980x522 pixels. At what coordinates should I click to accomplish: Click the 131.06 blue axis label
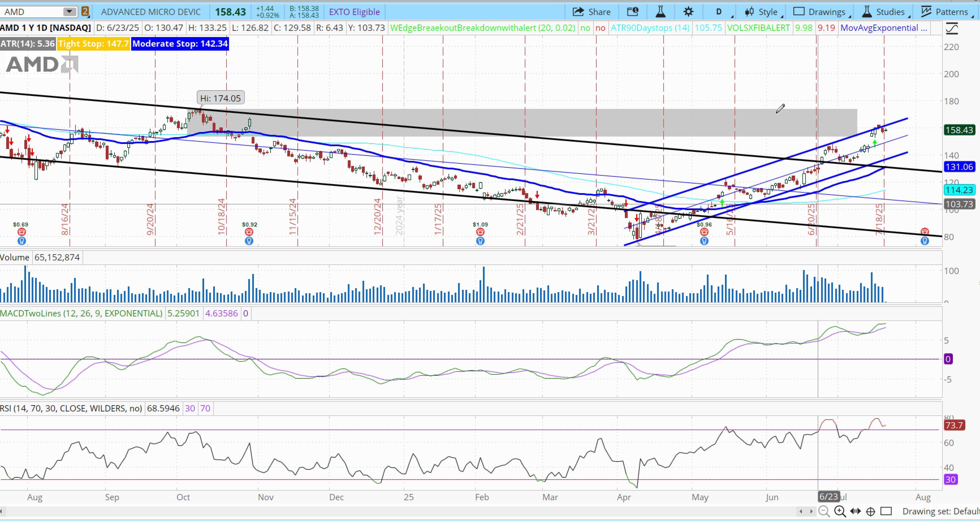(959, 167)
